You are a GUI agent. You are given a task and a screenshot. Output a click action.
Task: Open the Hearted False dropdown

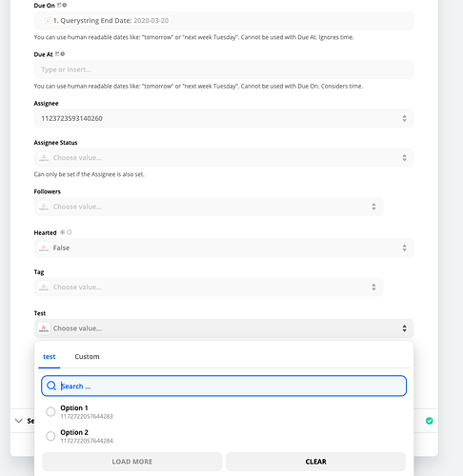pyautogui.click(x=224, y=248)
